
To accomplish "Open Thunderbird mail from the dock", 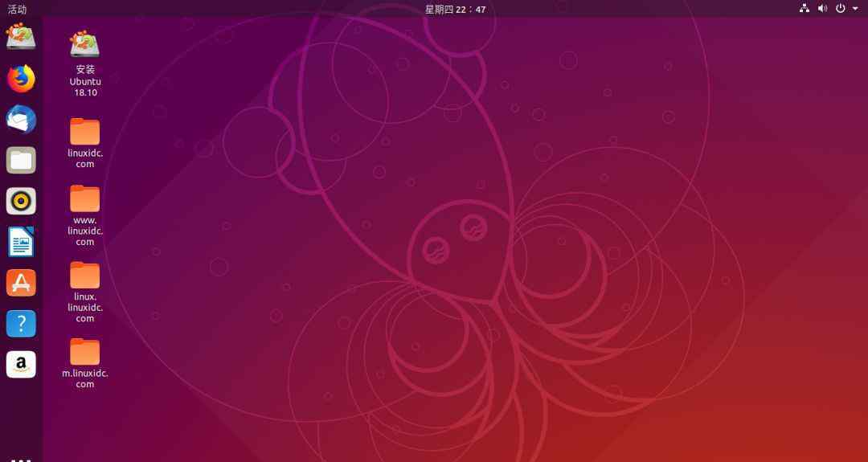I will 21,119.
